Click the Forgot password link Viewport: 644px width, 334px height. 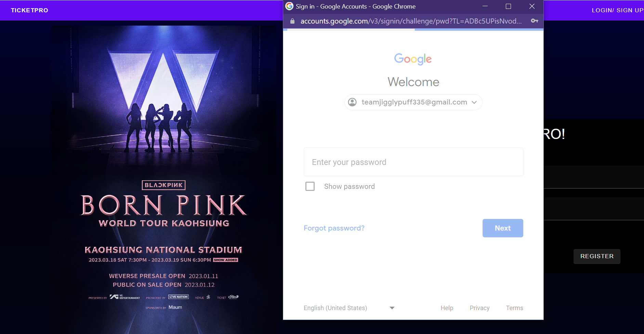pos(334,228)
